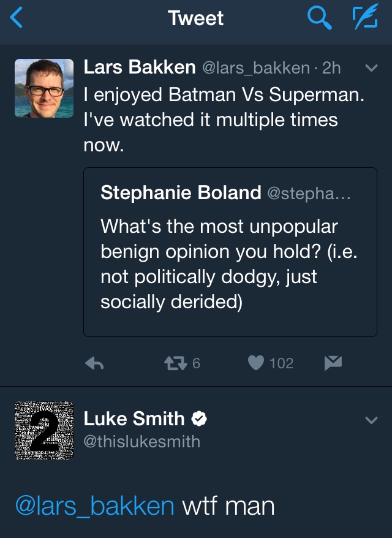Like Lars Bakken's tweet with heart

(256, 363)
